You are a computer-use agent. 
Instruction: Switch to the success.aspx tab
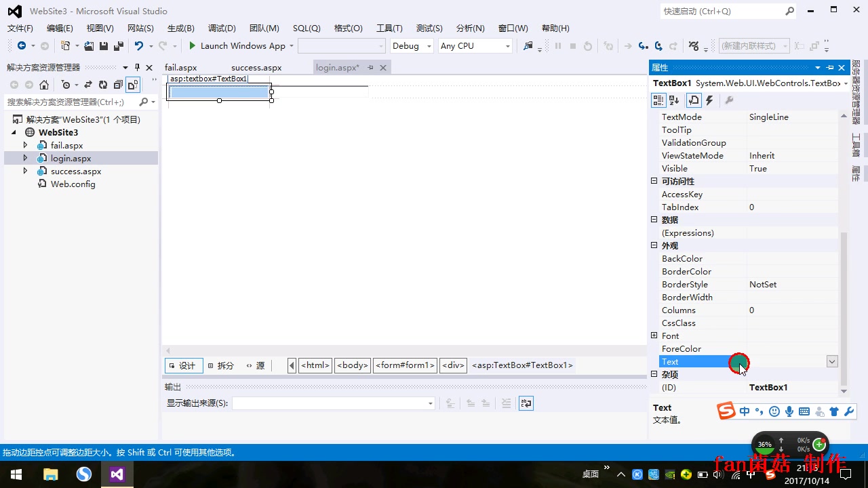[x=256, y=68]
